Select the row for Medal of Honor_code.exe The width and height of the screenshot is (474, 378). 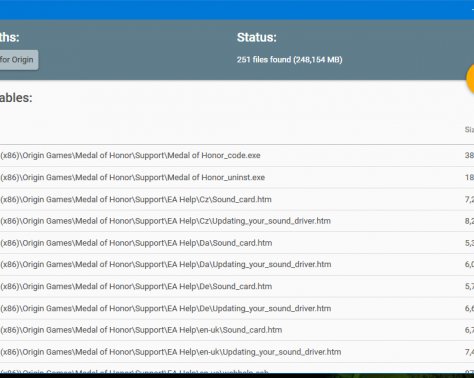(237, 156)
